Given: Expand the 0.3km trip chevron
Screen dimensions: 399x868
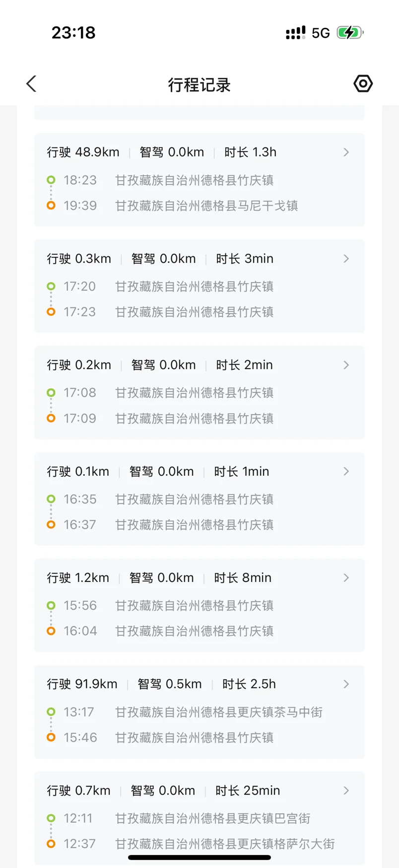Looking at the screenshot, I should pyautogui.click(x=346, y=259).
